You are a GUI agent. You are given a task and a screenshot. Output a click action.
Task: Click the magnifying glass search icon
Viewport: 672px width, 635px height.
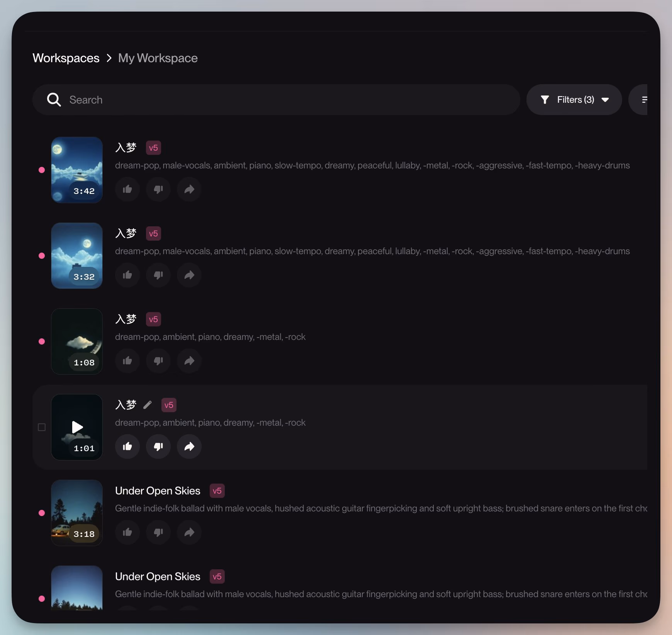pyautogui.click(x=54, y=100)
